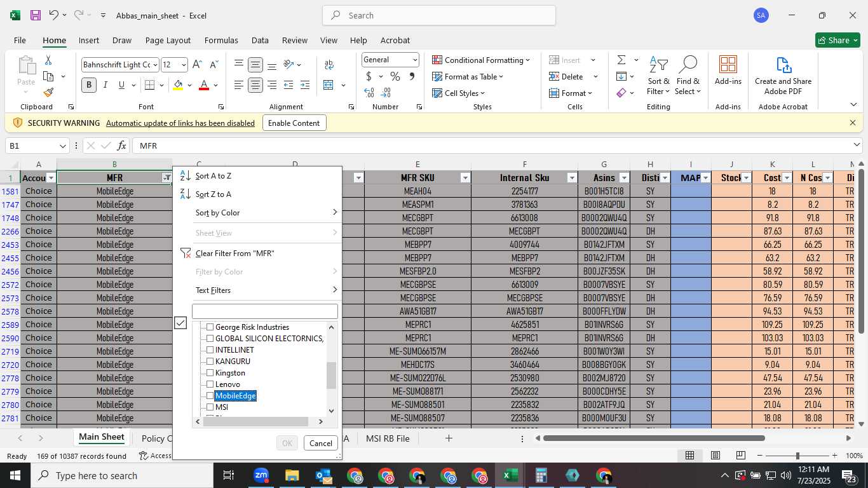The height and width of the screenshot is (488, 868).
Task: Expand the Name Box dropdown
Action: [x=62, y=146]
